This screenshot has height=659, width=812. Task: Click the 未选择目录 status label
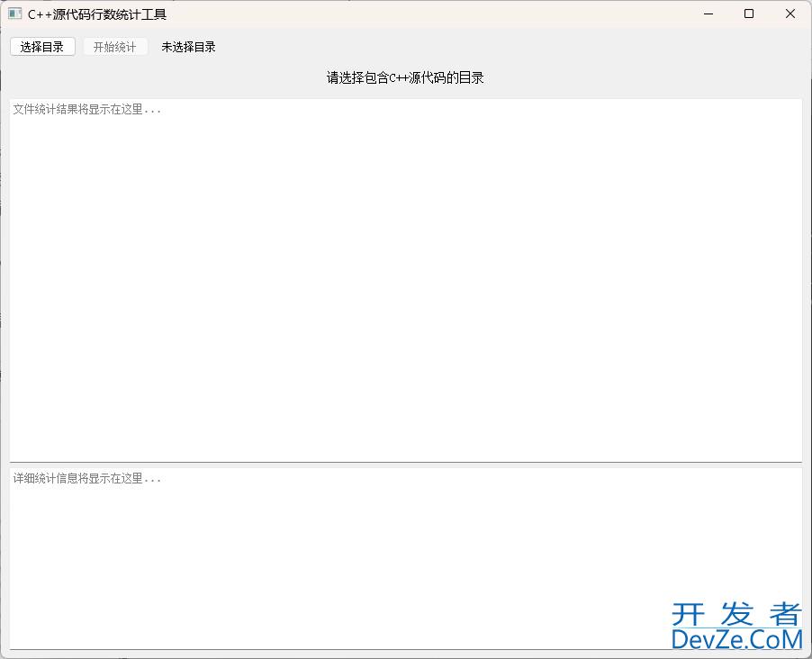pos(188,47)
